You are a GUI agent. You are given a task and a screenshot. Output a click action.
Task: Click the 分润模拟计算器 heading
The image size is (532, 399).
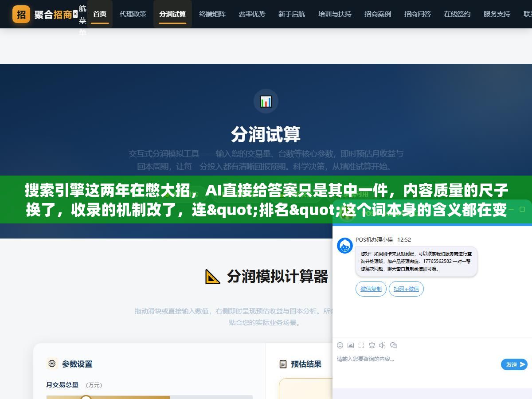[x=278, y=276]
